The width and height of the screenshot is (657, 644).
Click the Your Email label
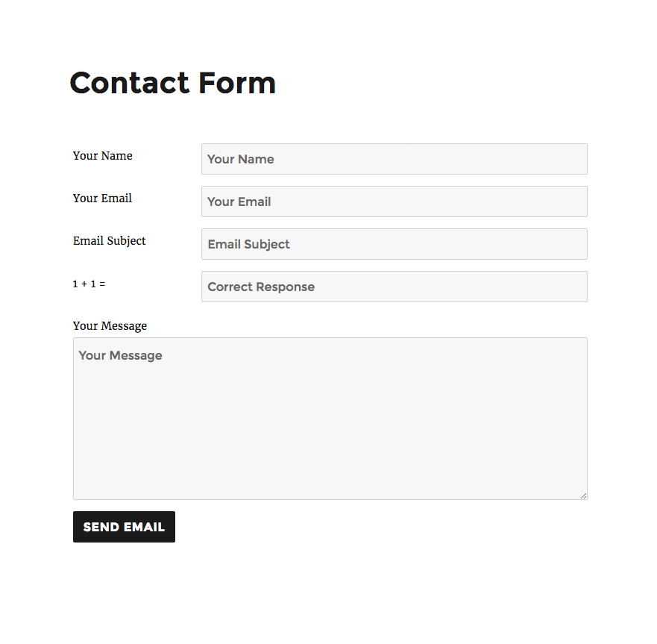tap(102, 198)
